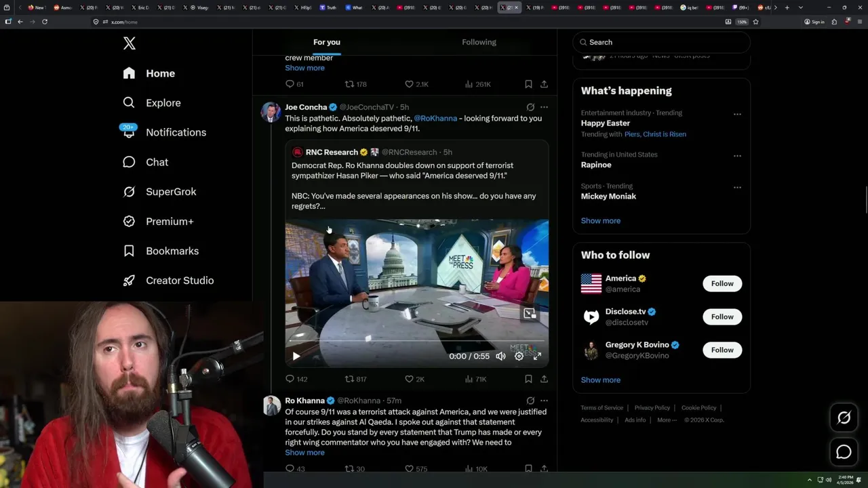Like the top post with 2.1K likes

[416, 84]
